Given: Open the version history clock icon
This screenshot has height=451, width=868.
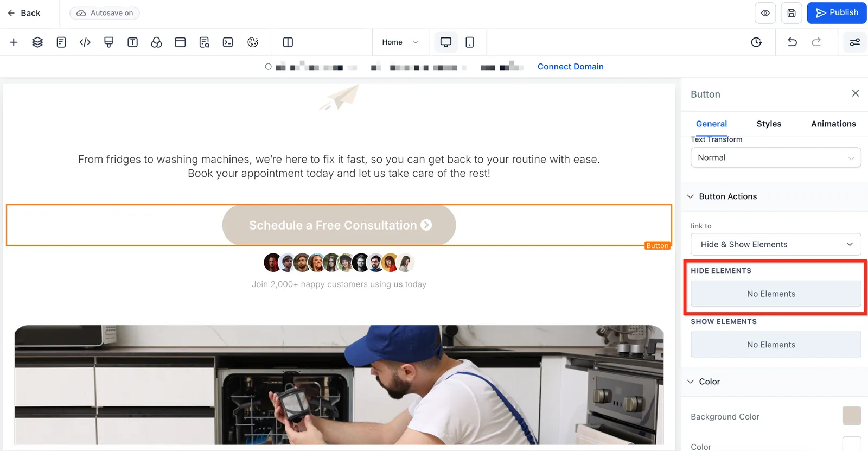Looking at the screenshot, I should tap(756, 42).
